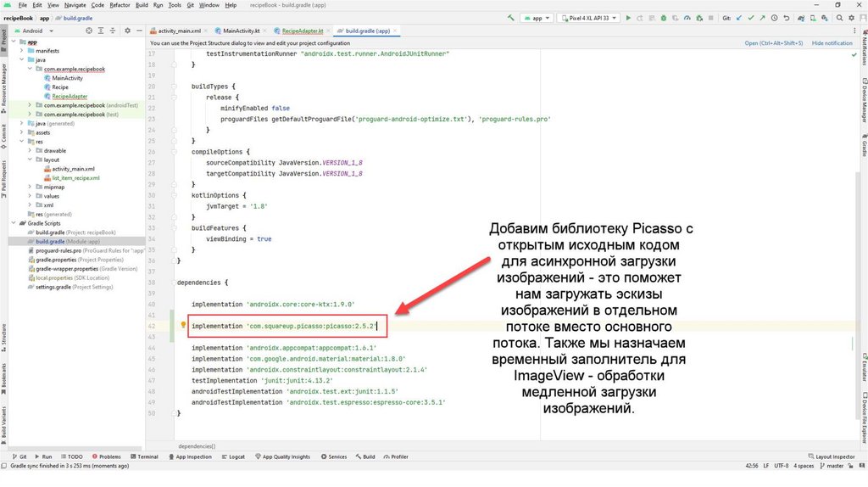
Task: Click quick-fix light bulb on line 42
Action: tap(183, 325)
